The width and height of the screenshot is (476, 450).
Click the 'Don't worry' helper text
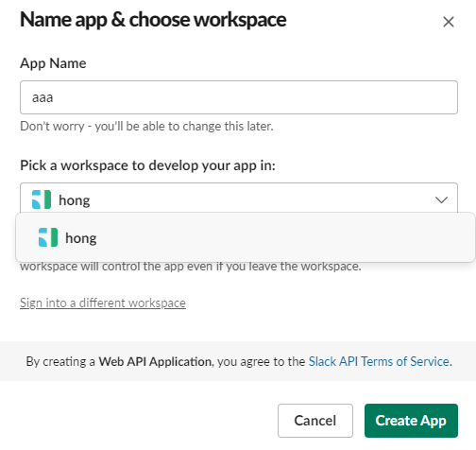coord(146,127)
